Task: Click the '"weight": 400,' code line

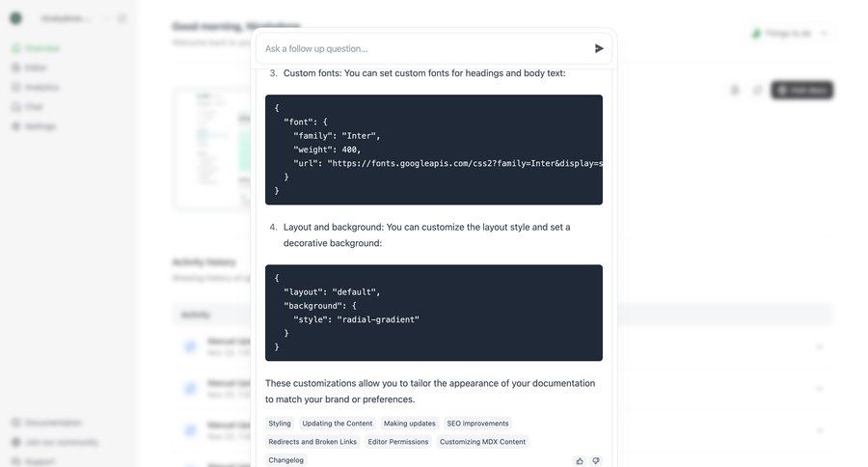Action: [x=327, y=150]
